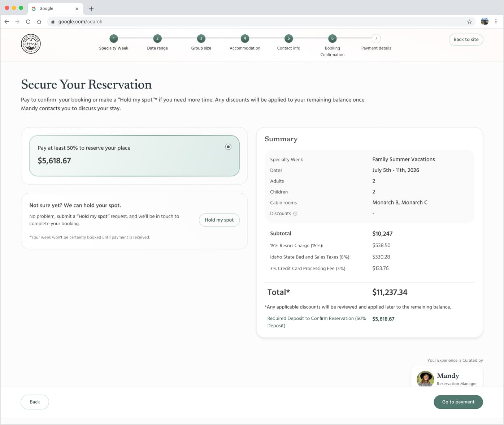The width and height of the screenshot is (504, 425).
Task: Click the browser forward arrow
Action: coord(17,22)
